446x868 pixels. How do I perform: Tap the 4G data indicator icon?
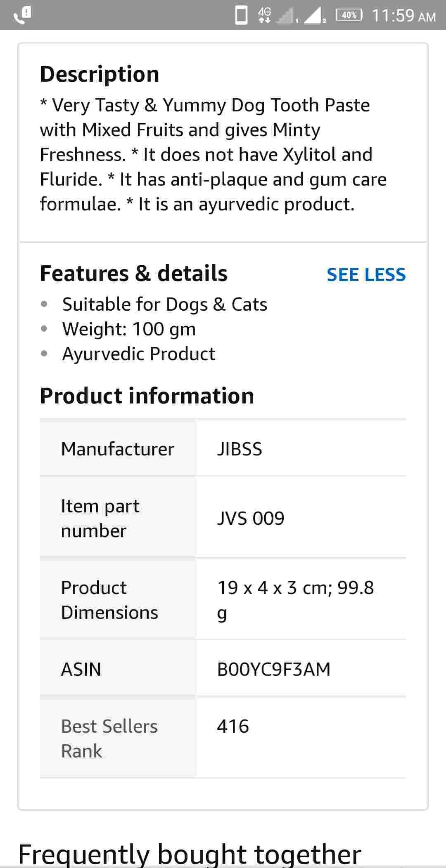[264, 15]
